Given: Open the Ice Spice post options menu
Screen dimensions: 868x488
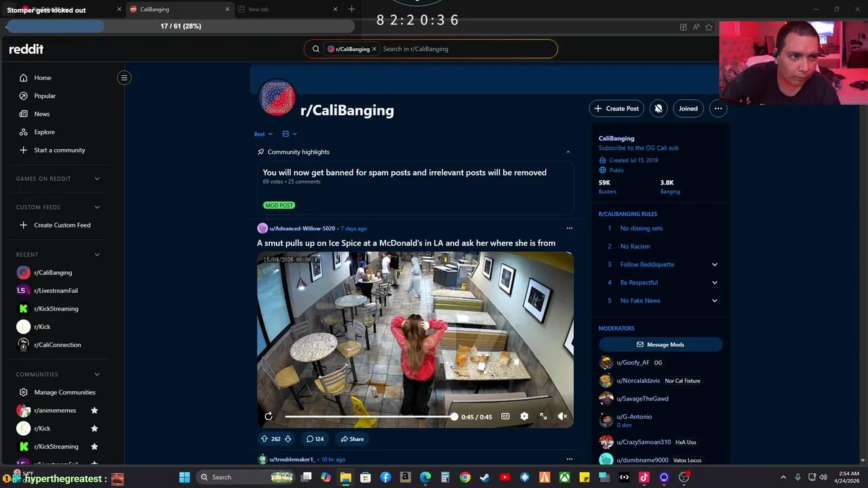Looking at the screenshot, I should pyautogui.click(x=569, y=228).
